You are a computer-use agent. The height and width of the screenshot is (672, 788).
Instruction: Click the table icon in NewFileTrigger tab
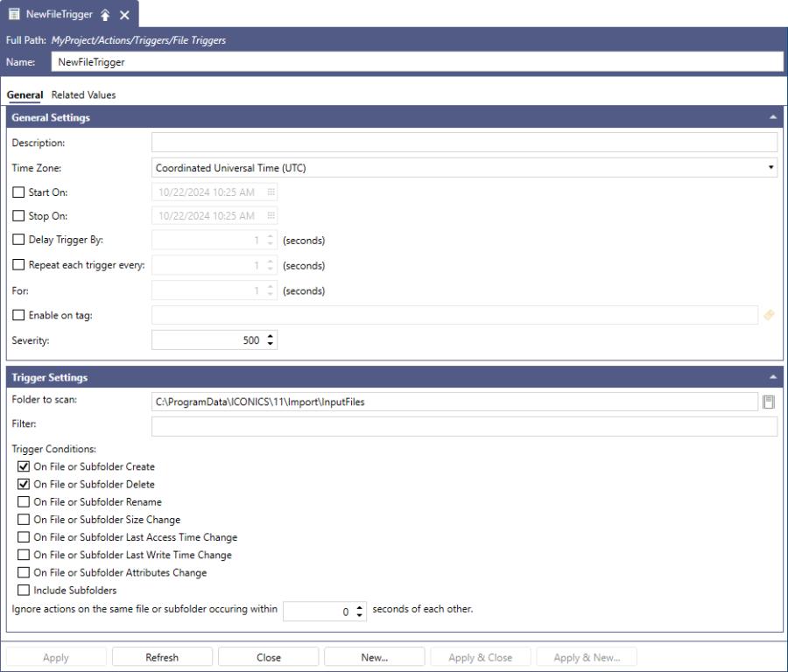(x=14, y=15)
